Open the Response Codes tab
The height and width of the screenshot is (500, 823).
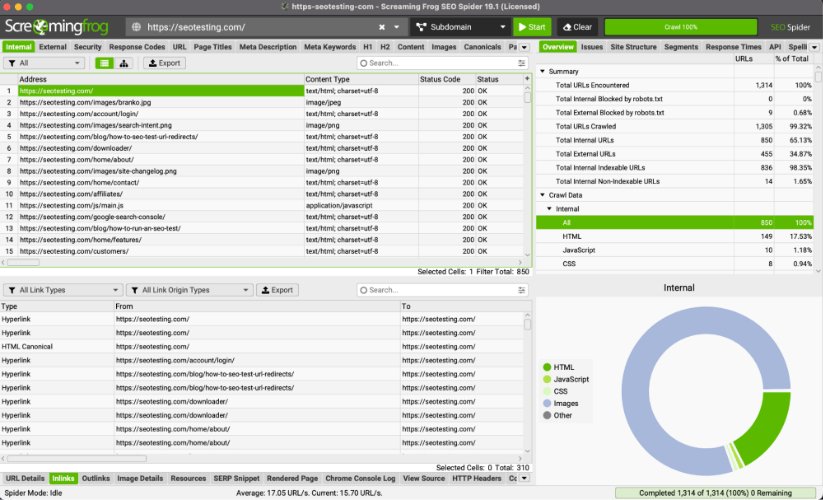[137, 47]
